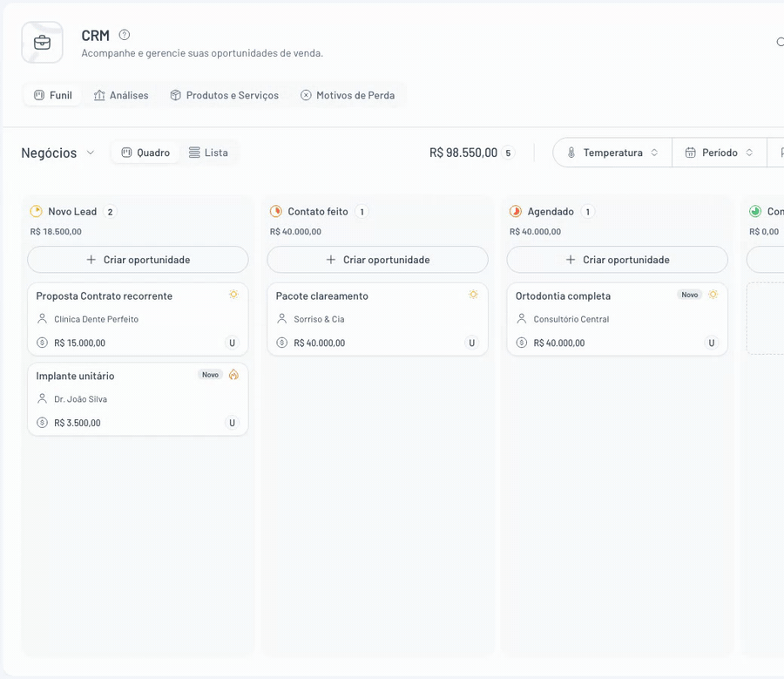Click Novo Lead count badge 2
The width and height of the screenshot is (784, 679).
coord(110,212)
